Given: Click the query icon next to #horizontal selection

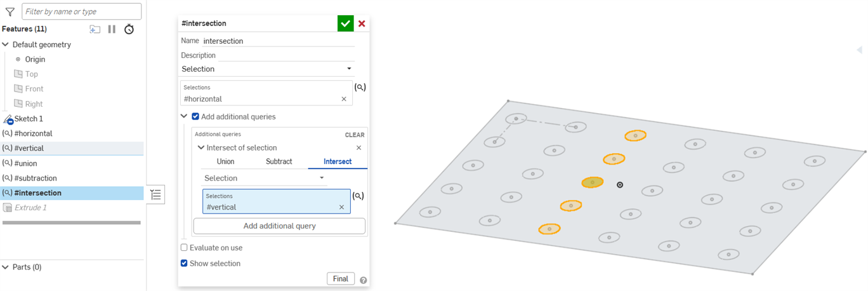Looking at the screenshot, I should coord(360,88).
